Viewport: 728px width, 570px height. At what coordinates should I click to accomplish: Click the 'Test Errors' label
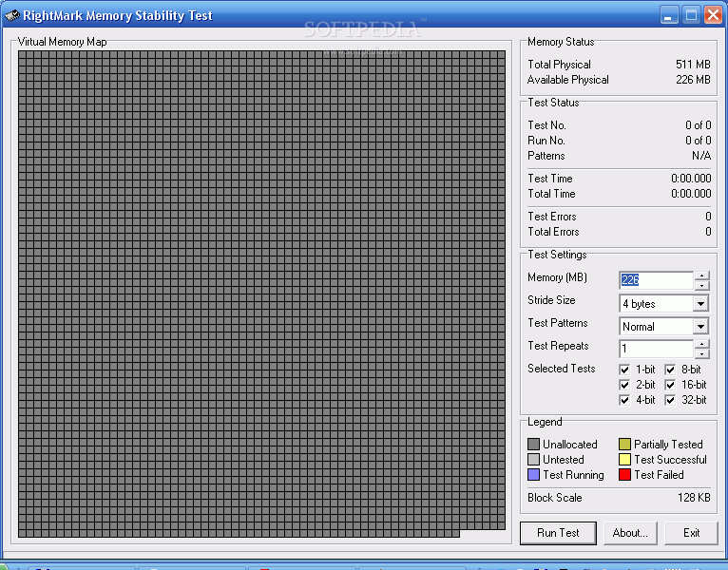pyautogui.click(x=551, y=217)
